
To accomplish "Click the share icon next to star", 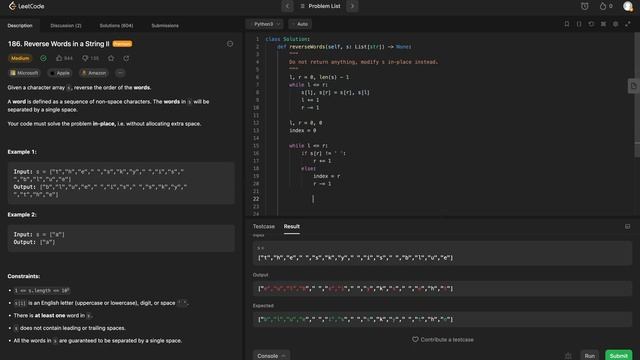I will pos(126,58).
